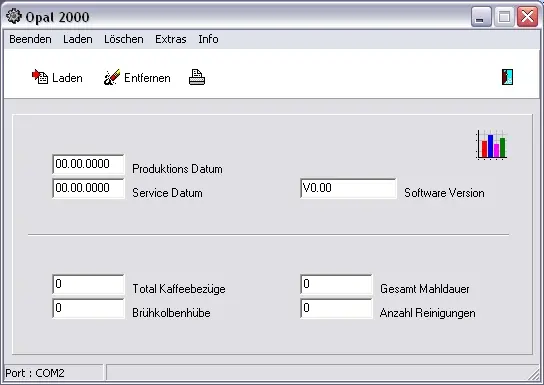Click the Software Version field
This screenshot has height=385, width=544.
coord(348,188)
